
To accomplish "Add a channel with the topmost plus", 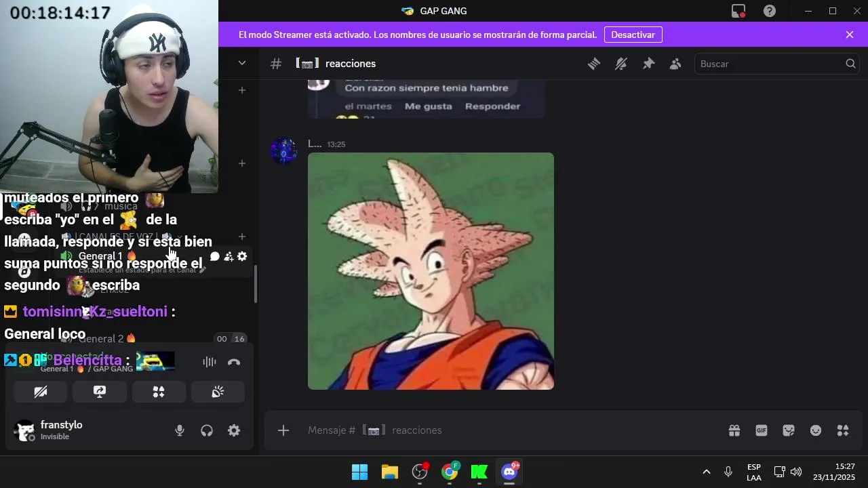I will pyautogui.click(x=242, y=90).
